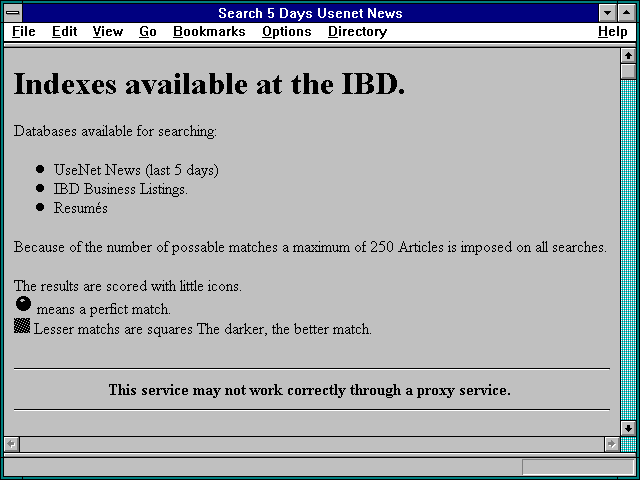
Task: Click the black ball perfect match icon
Action: click(x=23, y=304)
